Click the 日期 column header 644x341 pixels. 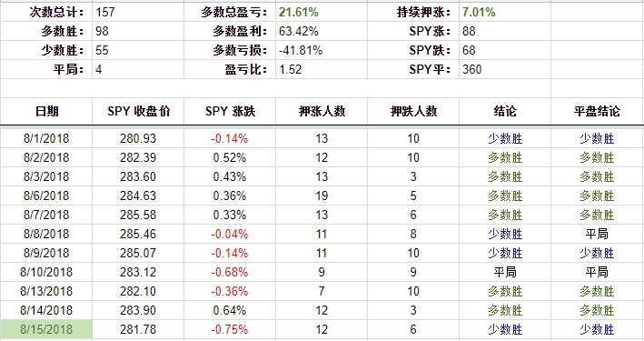click(x=46, y=111)
